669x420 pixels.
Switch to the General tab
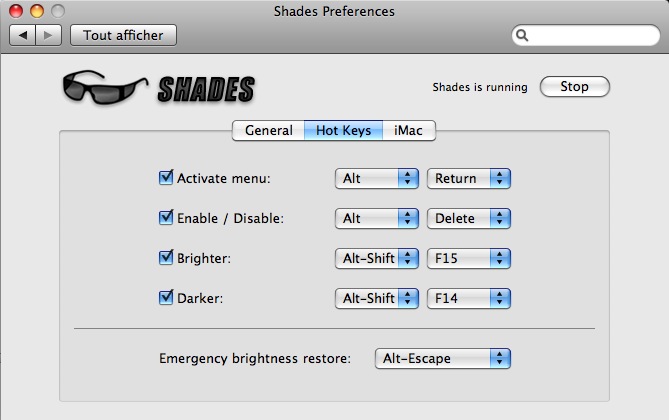click(x=268, y=130)
